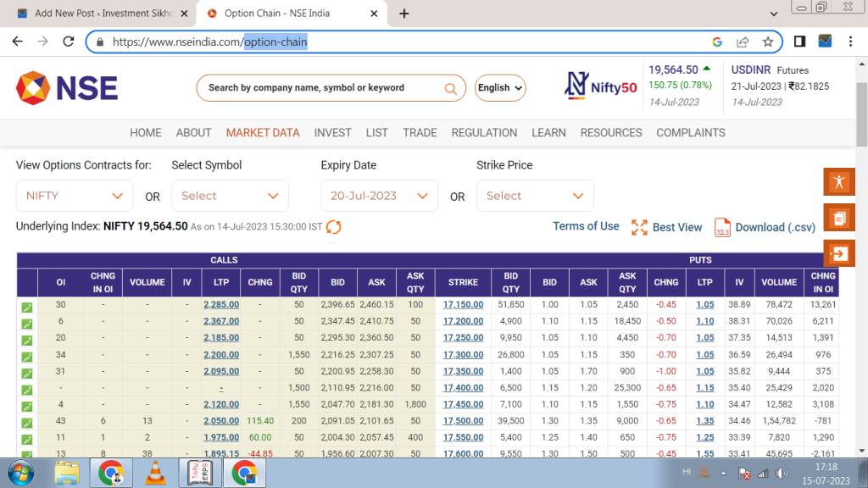Open Windows Start menu
This screenshot has width=868, height=488.
(x=20, y=474)
